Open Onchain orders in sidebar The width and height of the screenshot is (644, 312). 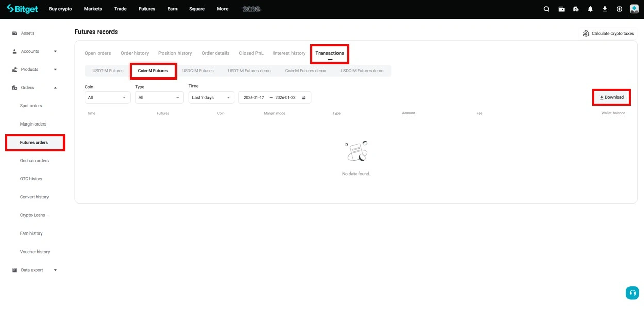(34, 161)
